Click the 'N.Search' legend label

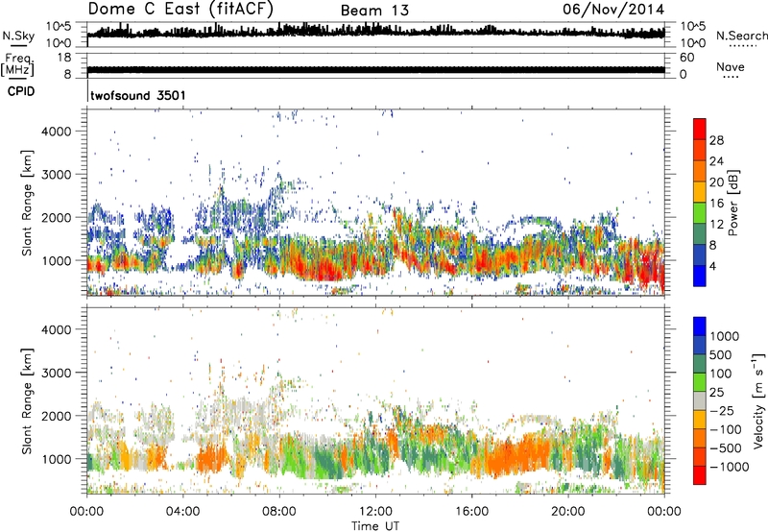[742, 36]
